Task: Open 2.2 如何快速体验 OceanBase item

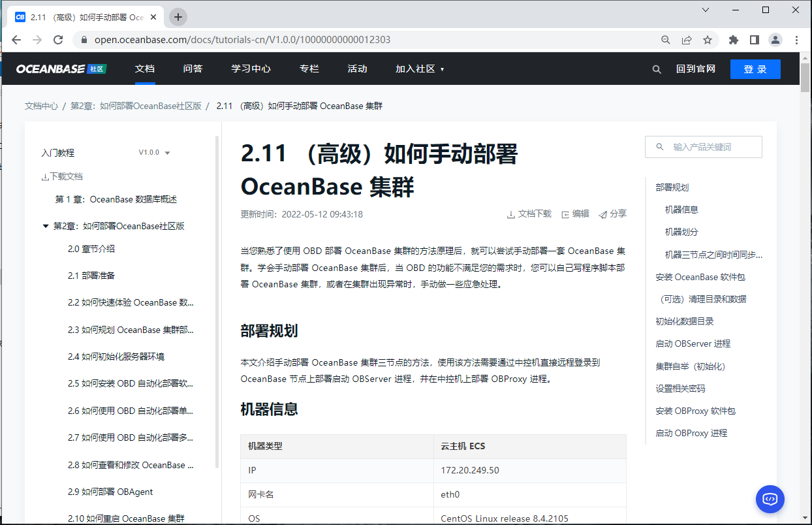Action: tap(131, 302)
